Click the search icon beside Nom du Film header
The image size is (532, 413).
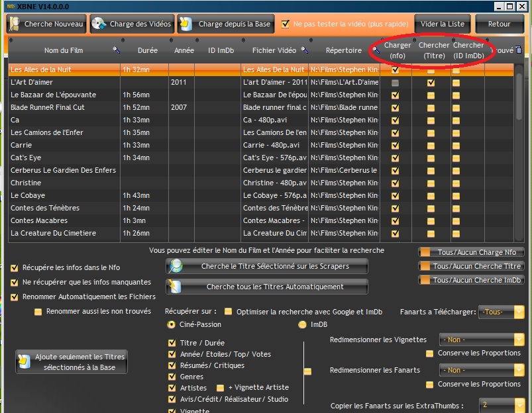(117, 50)
